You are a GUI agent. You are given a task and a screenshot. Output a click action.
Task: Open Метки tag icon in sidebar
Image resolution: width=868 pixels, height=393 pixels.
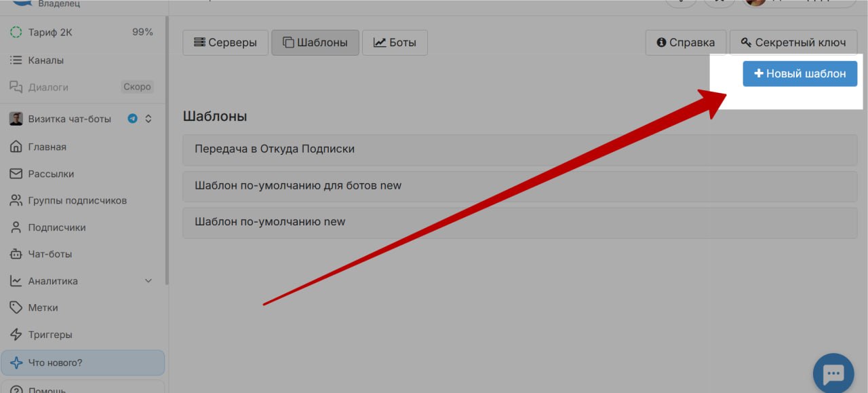[16, 307]
